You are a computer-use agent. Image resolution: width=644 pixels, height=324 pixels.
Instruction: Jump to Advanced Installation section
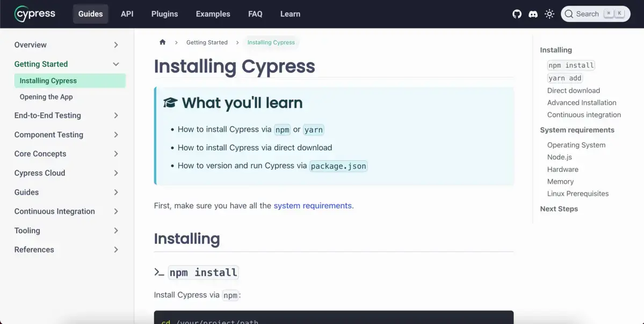point(582,103)
